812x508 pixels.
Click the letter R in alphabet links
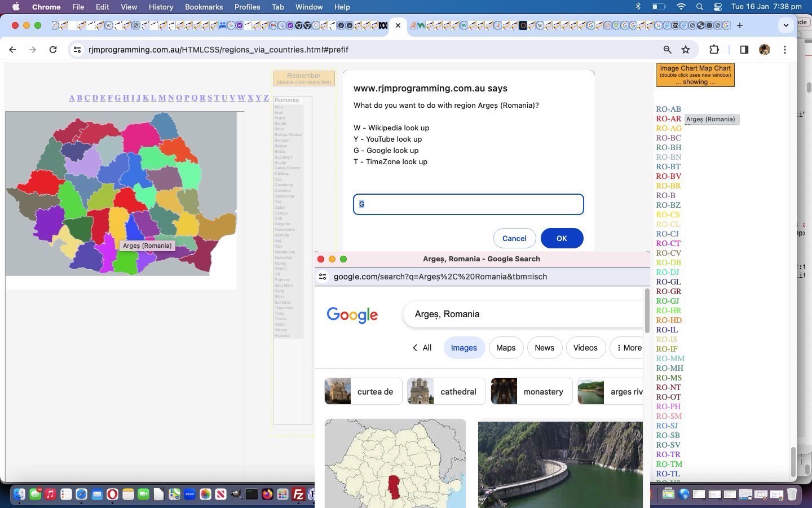point(202,98)
